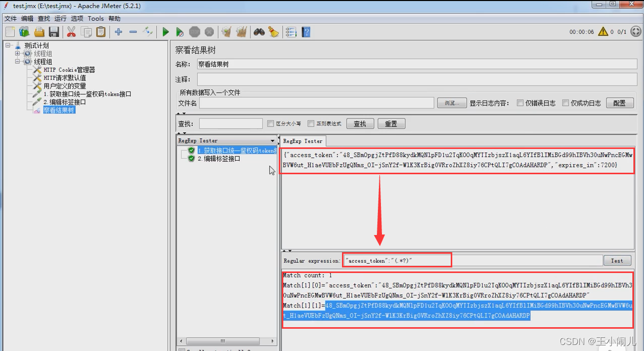
Task: Focus the 名称 name field
Action: pos(416,64)
